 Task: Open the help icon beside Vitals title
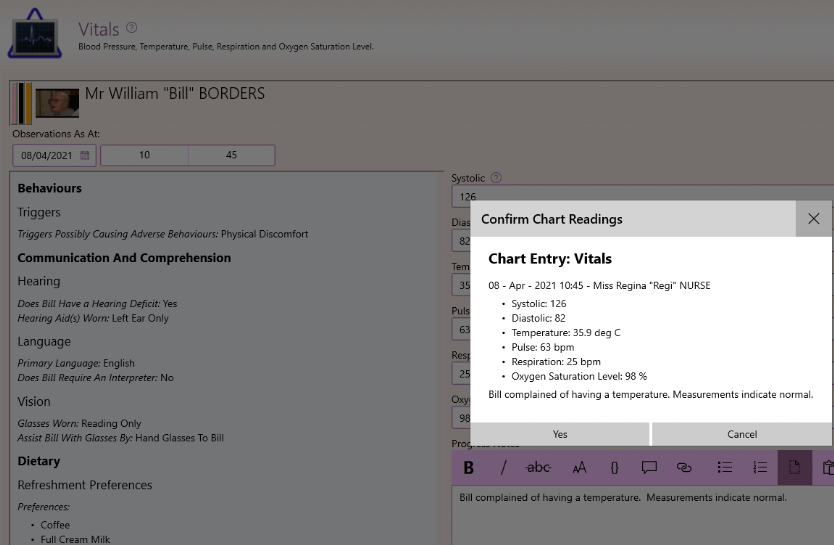click(131, 28)
